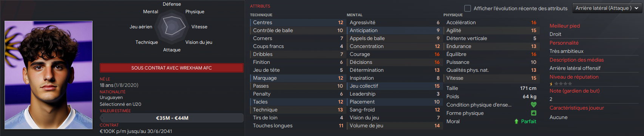Click the Personnalité heading link
The width and height of the screenshot is (644, 136).
564,43
